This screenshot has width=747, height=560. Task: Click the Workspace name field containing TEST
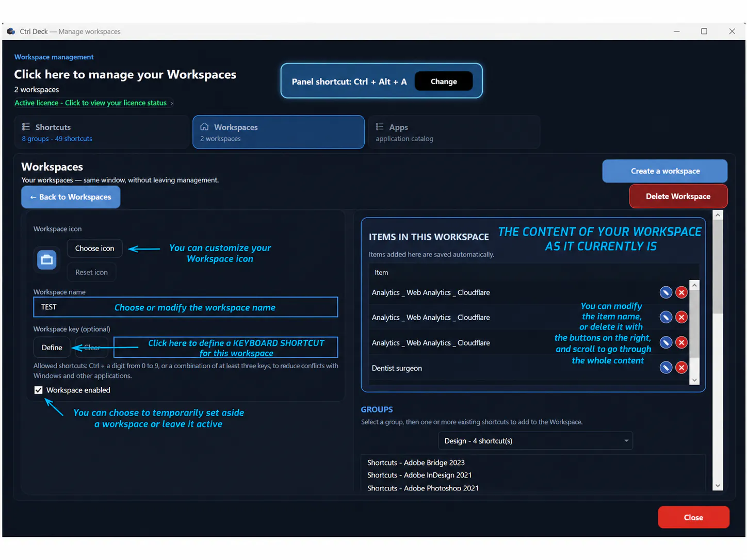click(x=186, y=307)
